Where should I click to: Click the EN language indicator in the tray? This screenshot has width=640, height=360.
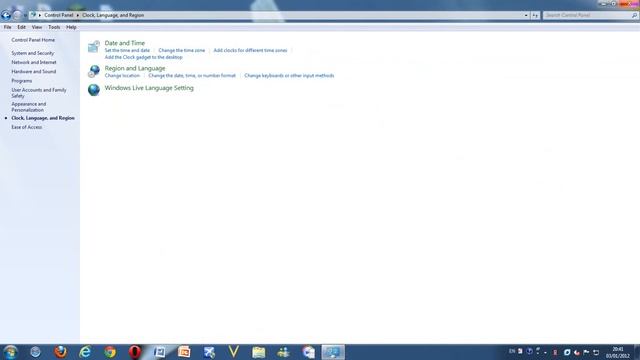coord(512,351)
